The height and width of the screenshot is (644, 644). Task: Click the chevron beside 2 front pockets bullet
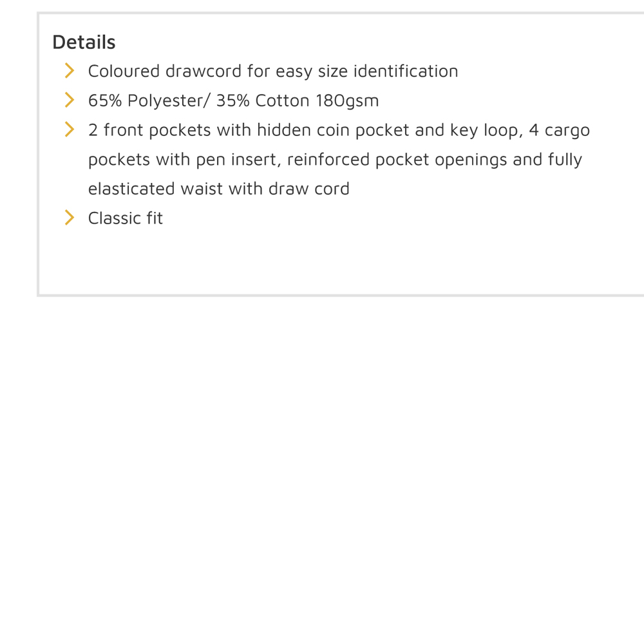(70, 129)
